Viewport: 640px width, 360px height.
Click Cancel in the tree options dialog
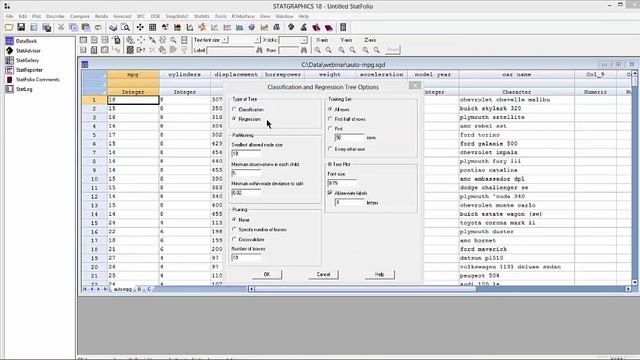[x=323, y=274]
